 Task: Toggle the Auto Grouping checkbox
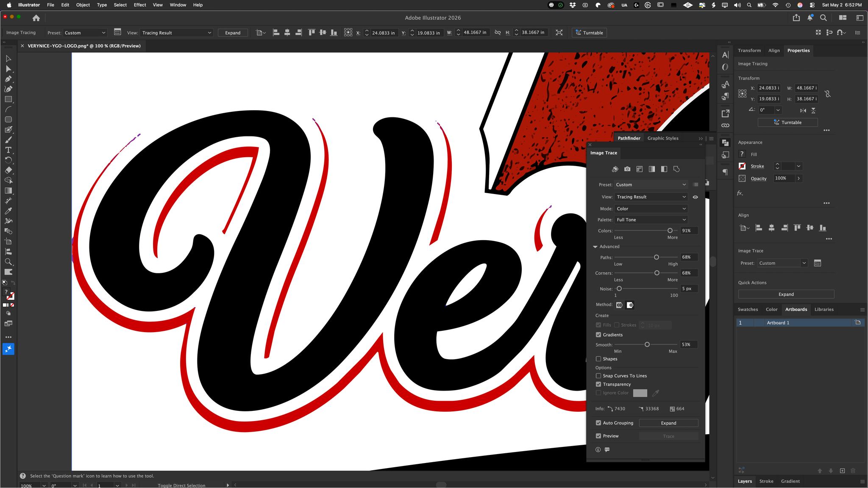pyautogui.click(x=598, y=423)
